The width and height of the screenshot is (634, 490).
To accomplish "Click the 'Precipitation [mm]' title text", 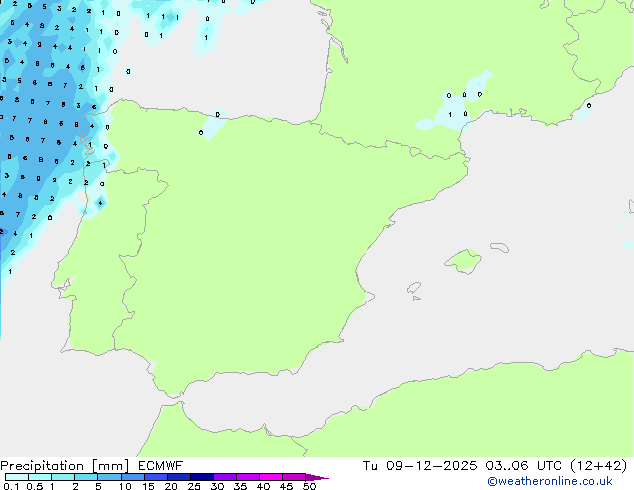I will [x=65, y=466].
